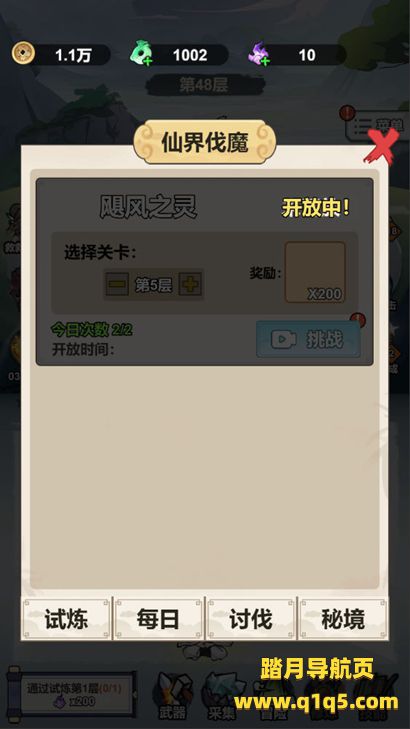Image resolution: width=410 pixels, height=729 pixels.
Task: Open the 采集 gathering icon
Action: coord(221,695)
